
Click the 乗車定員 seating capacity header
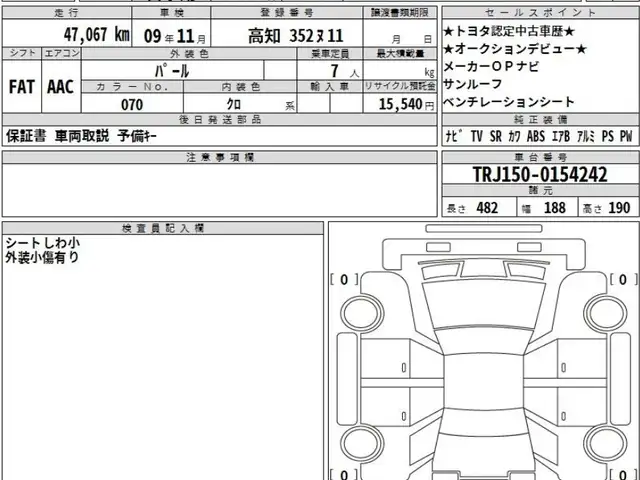point(330,54)
